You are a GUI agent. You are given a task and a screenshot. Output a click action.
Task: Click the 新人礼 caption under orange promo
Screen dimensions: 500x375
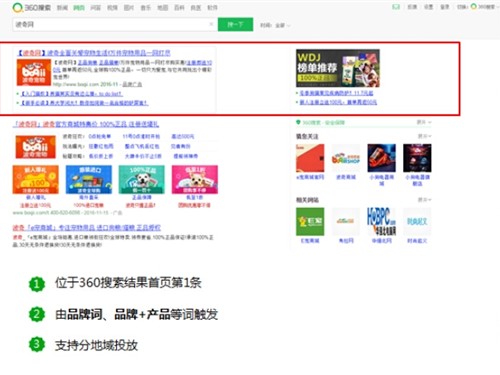coord(35,198)
